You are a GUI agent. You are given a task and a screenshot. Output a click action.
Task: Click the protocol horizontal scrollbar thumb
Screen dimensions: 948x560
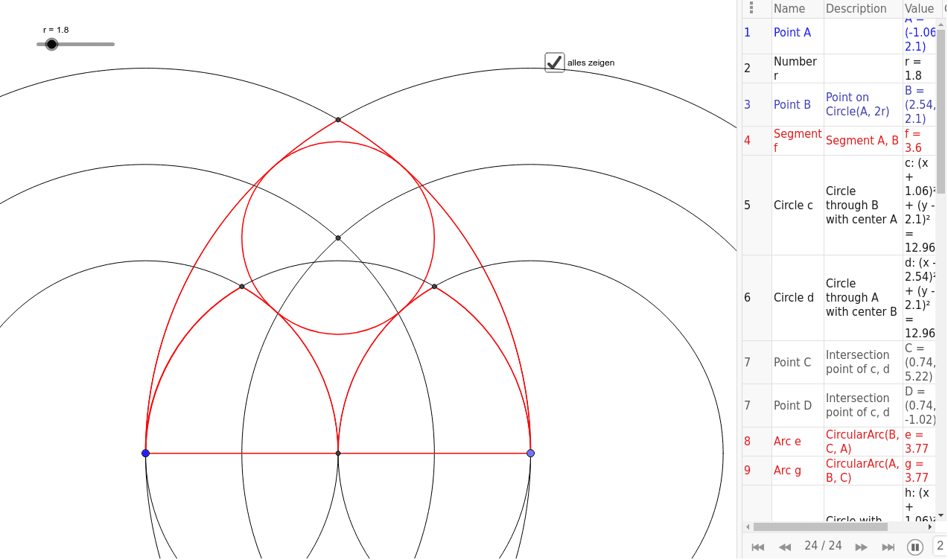(821, 526)
